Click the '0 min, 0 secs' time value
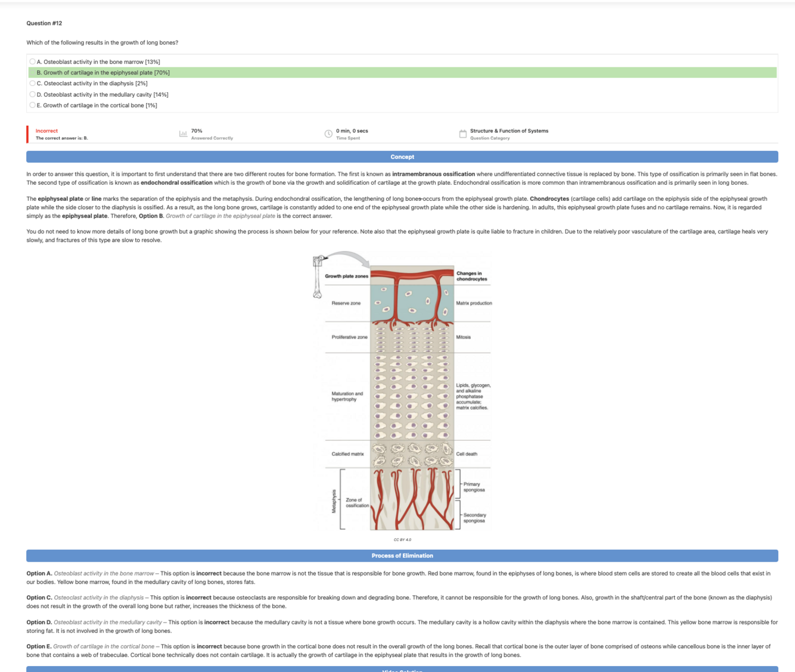The width and height of the screenshot is (795, 672). point(352,130)
